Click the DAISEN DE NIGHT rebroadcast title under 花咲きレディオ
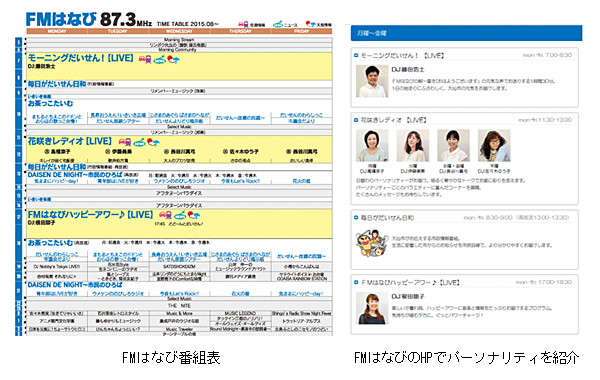This screenshot has height=380, width=600. tap(74, 175)
